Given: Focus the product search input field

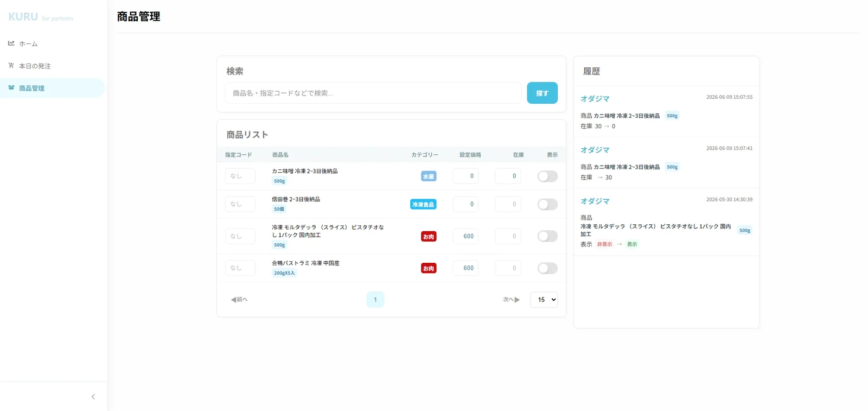Looking at the screenshot, I should pyautogui.click(x=373, y=93).
